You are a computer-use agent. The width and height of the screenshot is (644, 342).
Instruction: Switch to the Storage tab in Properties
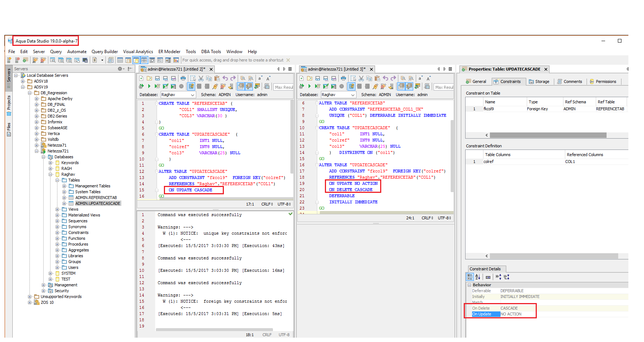(539, 81)
